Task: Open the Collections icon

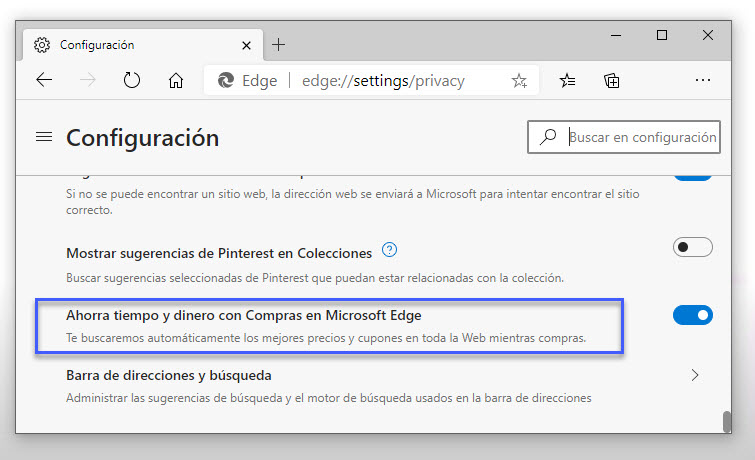Action: 612,81
